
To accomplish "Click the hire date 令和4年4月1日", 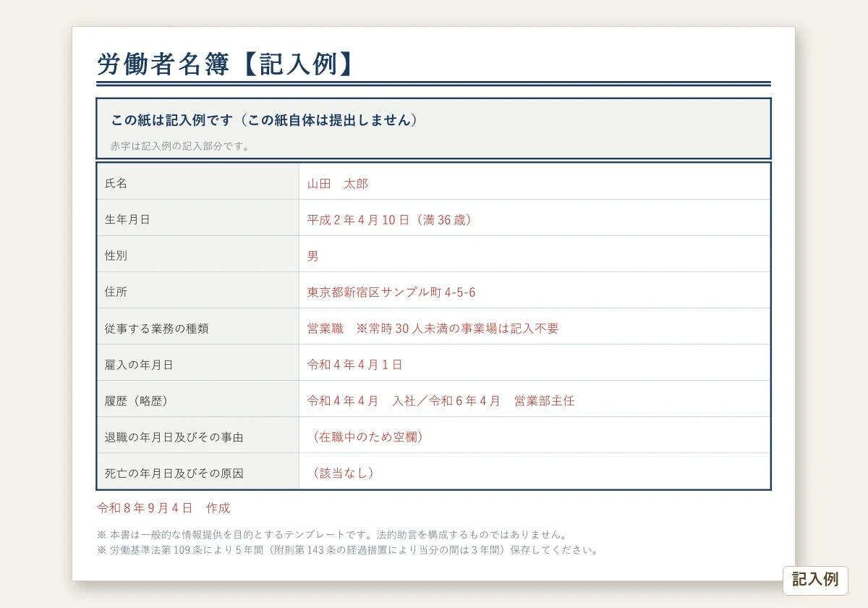I will coord(355,365).
